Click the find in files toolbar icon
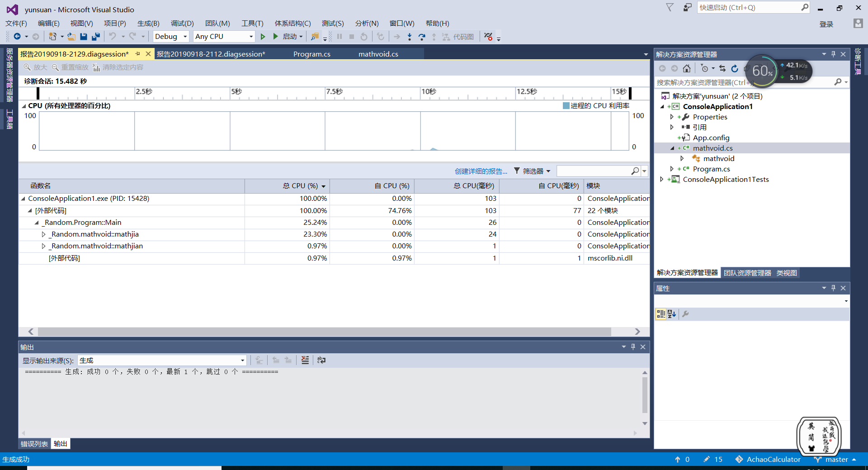 click(x=315, y=37)
